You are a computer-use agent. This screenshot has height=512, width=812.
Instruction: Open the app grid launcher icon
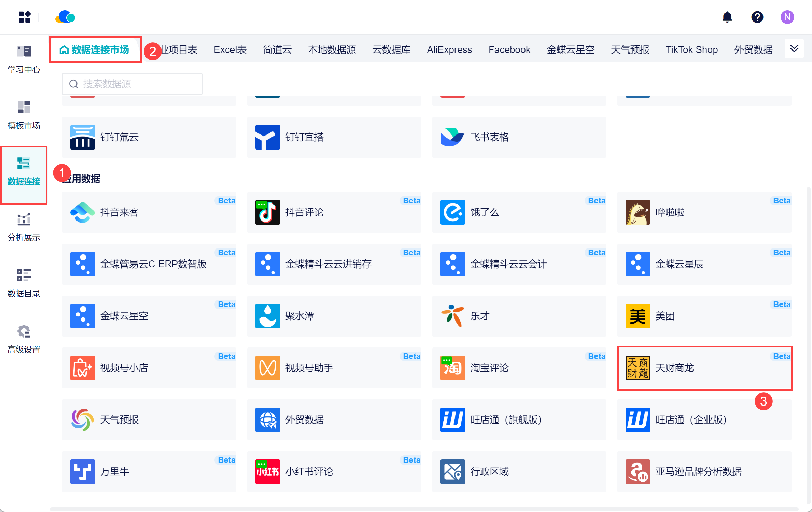coord(25,17)
